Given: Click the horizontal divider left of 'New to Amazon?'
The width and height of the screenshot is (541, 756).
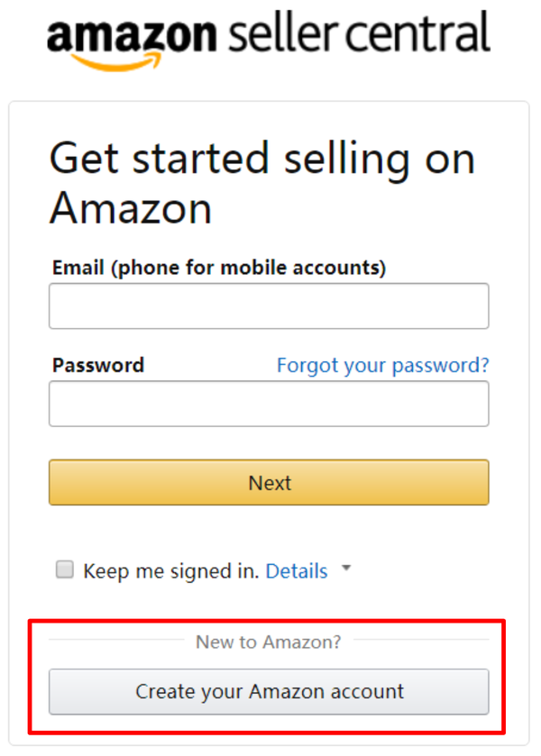Looking at the screenshot, I should pos(117,641).
